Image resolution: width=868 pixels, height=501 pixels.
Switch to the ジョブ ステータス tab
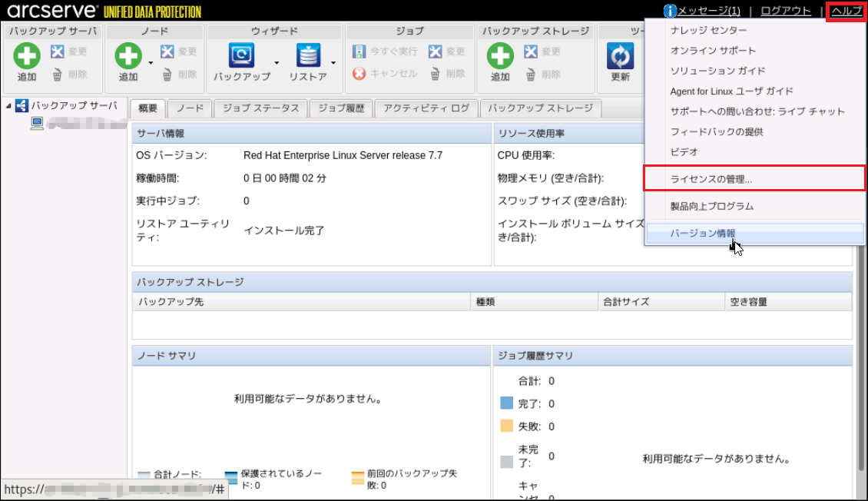[260, 108]
